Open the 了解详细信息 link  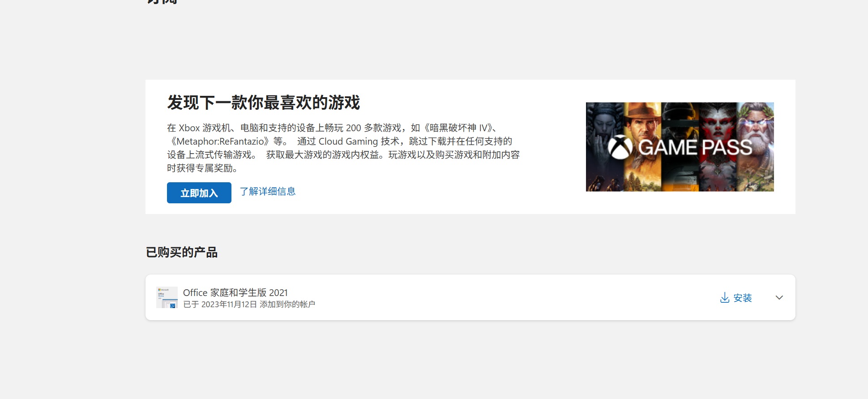[x=268, y=192]
